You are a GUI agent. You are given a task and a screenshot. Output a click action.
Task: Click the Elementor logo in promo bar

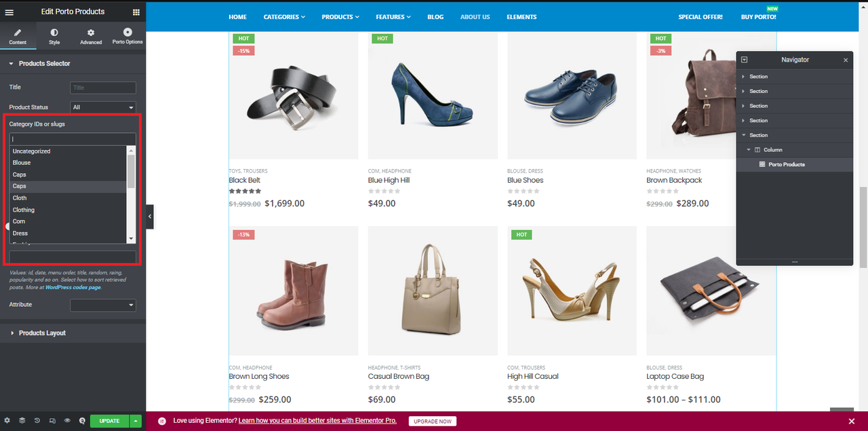click(x=162, y=421)
